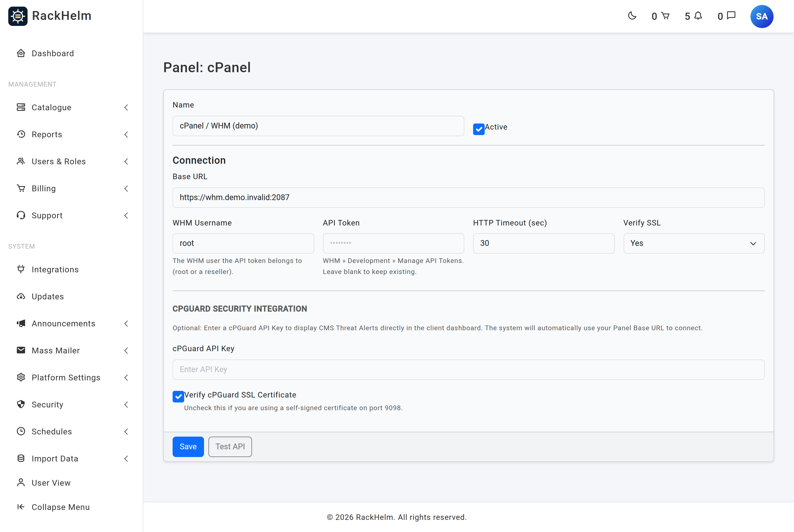Screen dimensions: 794x532
Task: Click the Announcements megaphone icon
Action: pyautogui.click(x=21, y=323)
